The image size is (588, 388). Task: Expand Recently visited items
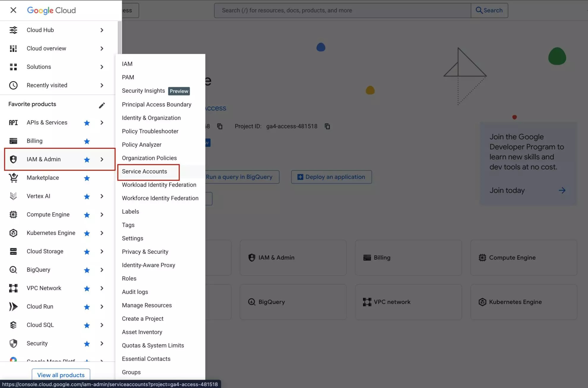click(102, 85)
